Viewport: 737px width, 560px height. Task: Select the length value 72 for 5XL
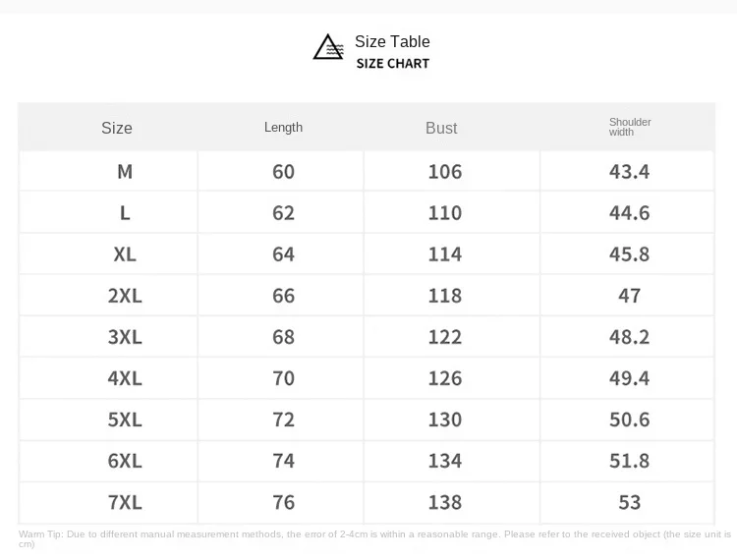point(283,420)
